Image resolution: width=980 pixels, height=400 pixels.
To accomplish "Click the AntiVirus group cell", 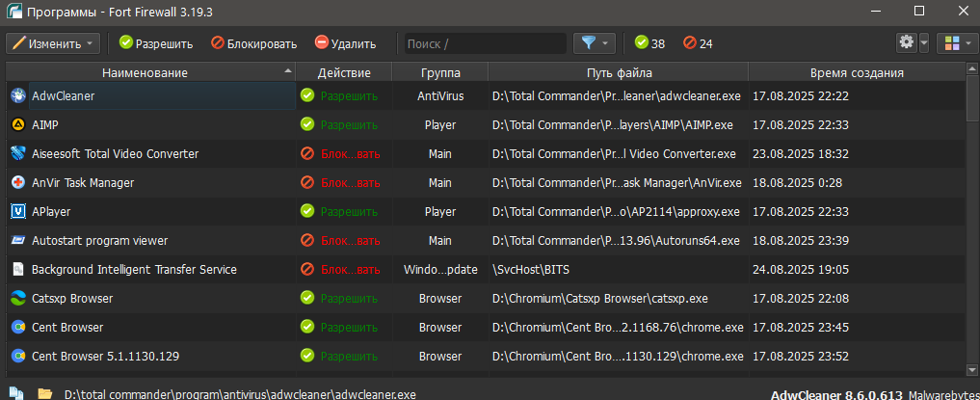I will click(440, 96).
